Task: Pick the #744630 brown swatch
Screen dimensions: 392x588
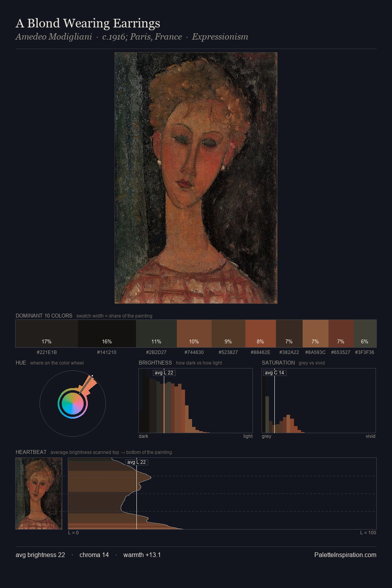Action: 194,334
